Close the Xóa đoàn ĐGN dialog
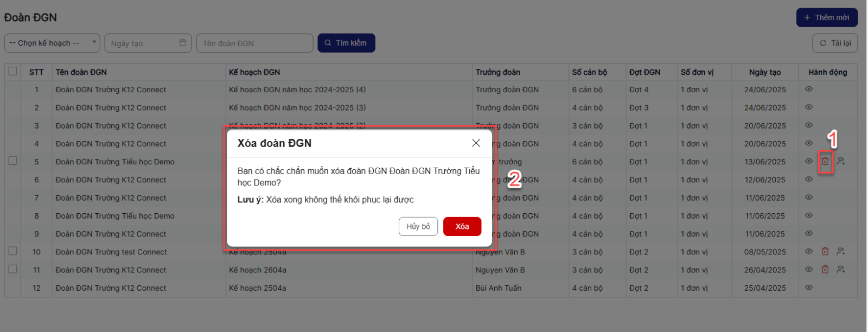This screenshot has height=332, width=868. point(476,143)
